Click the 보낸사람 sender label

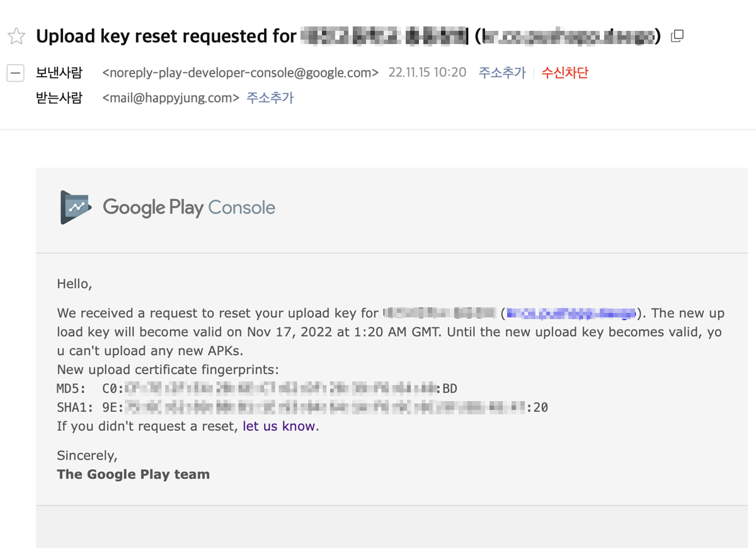point(59,72)
